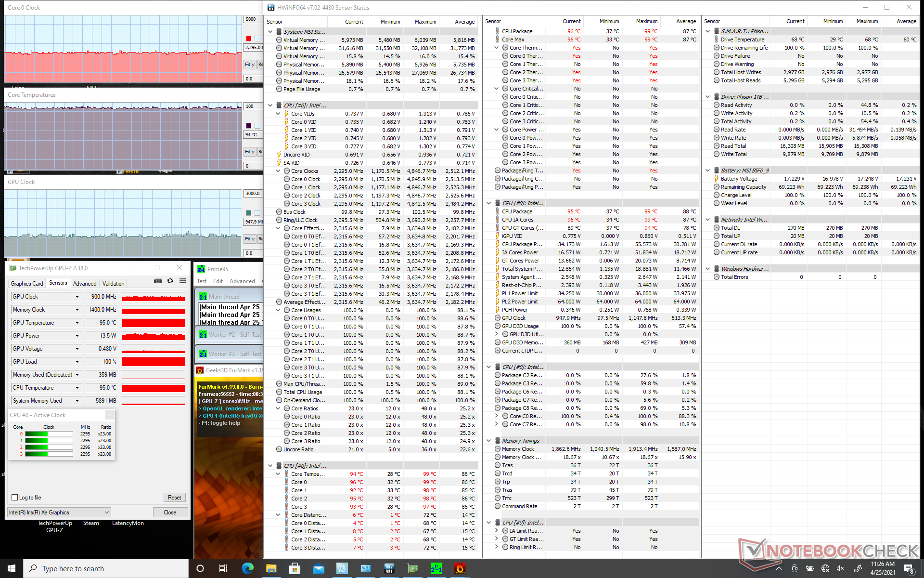Screen dimensions: 924x578
Task: Toggle GPU Clock graph checkbox
Action: point(257,213)
